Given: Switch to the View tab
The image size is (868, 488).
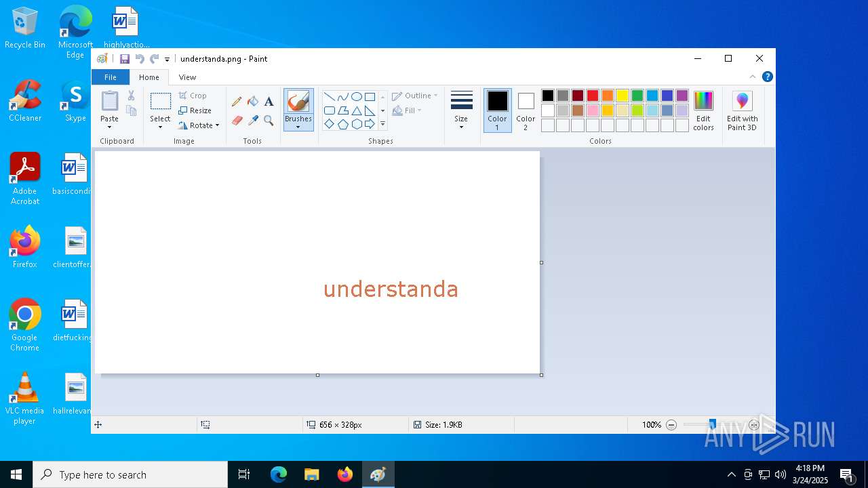Looking at the screenshot, I should click(x=187, y=77).
